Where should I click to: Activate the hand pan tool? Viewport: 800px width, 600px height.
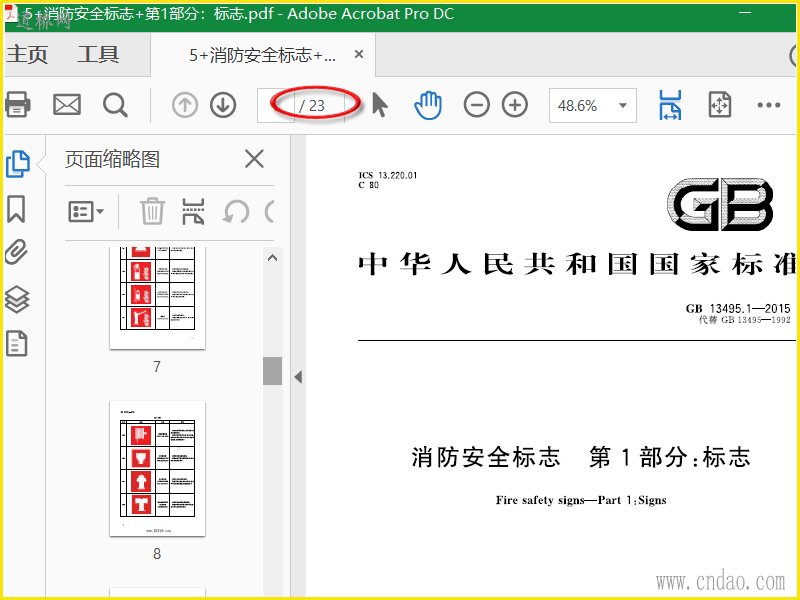(x=428, y=105)
